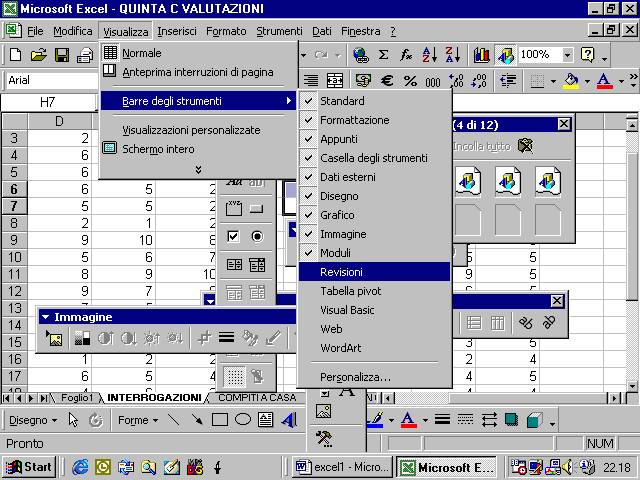Switch to excel1 - Microsoft Word taskbar button

(x=342, y=467)
